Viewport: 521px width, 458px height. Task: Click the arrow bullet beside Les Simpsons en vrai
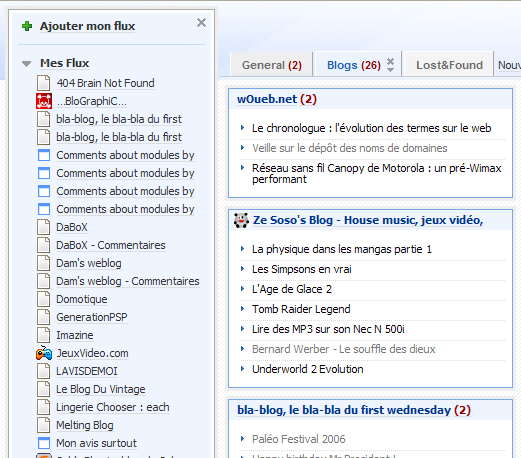tap(243, 269)
